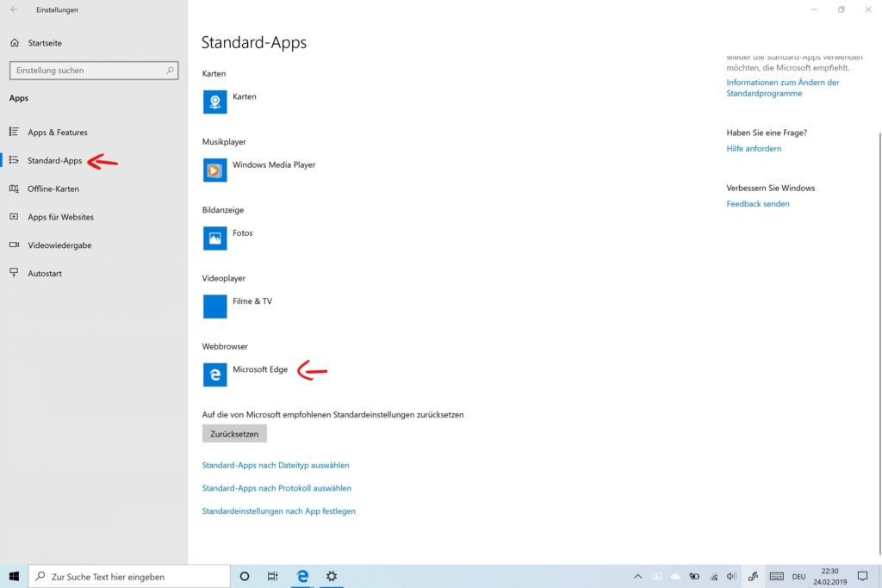Image resolution: width=882 pixels, height=588 pixels.
Task: Click 'Verbessern Sie Windows' text
Action: pos(771,188)
